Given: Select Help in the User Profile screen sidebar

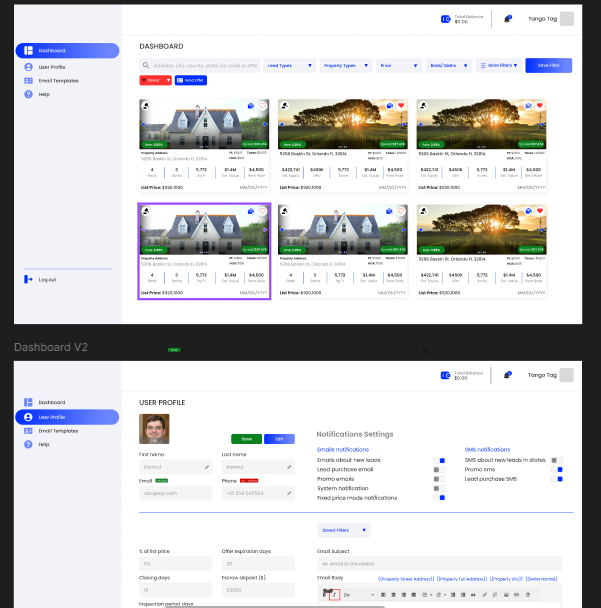Looking at the screenshot, I should [43, 444].
